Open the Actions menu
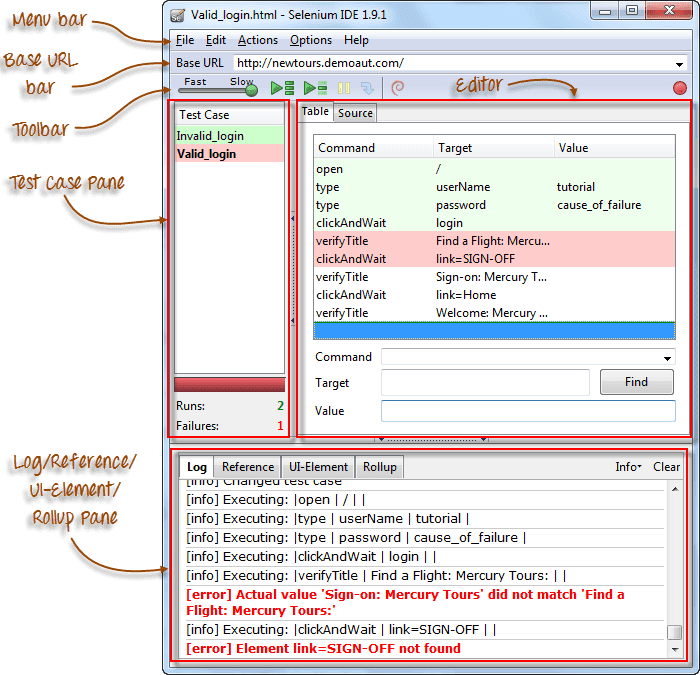This screenshot has height=675, width=700. point(258,40)
